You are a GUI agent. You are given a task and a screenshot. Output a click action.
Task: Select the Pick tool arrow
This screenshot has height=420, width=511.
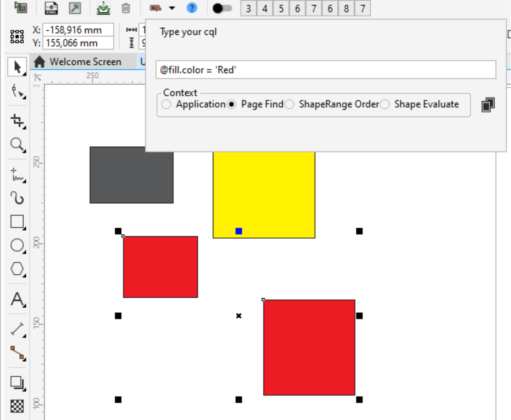[17, 67]
